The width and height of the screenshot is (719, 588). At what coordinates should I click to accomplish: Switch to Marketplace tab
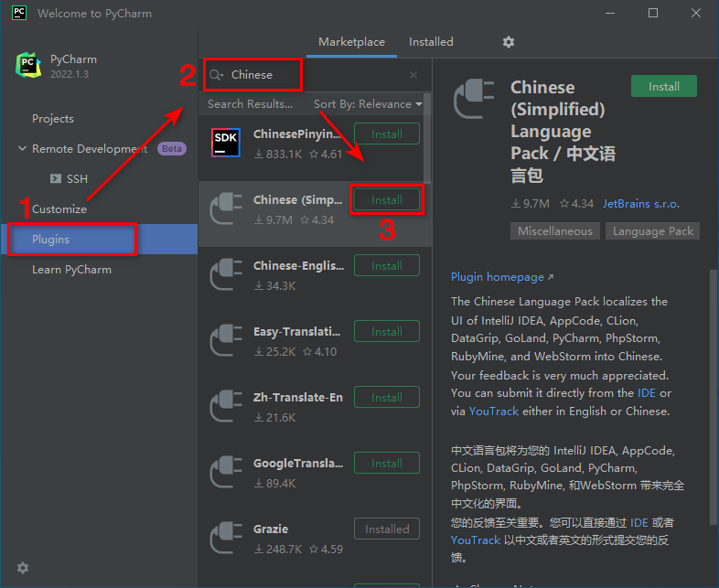click(x=351, y=42)
